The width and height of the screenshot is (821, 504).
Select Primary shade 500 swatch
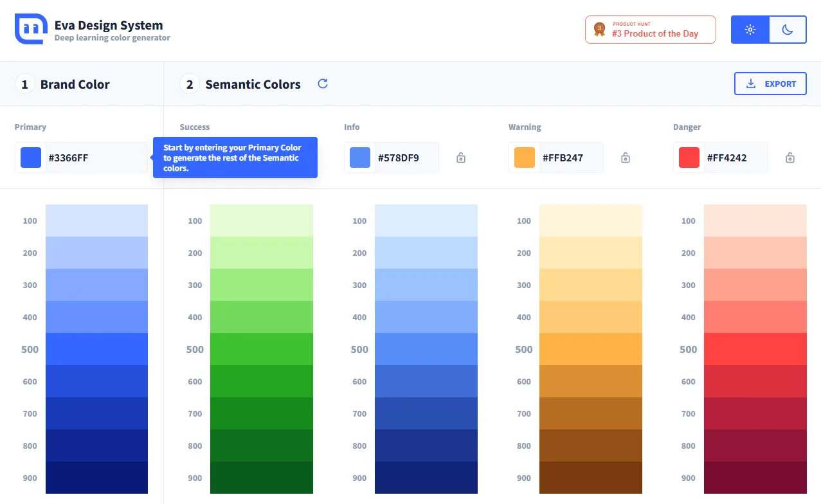(96, 349)
